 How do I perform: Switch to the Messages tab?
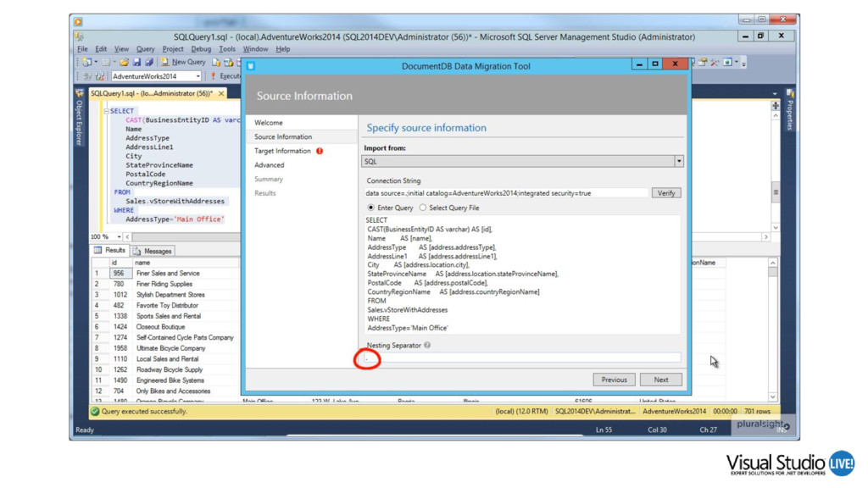tap(153, 251)
